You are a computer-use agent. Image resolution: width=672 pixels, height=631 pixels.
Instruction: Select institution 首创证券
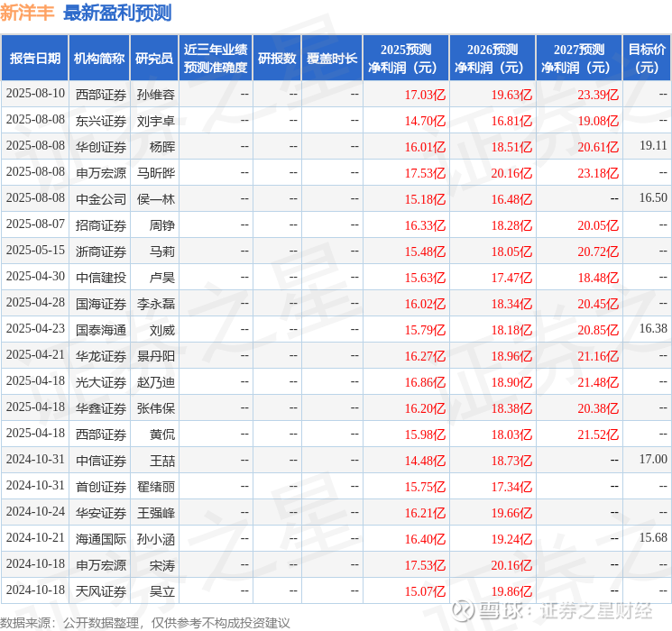point(101,487)
